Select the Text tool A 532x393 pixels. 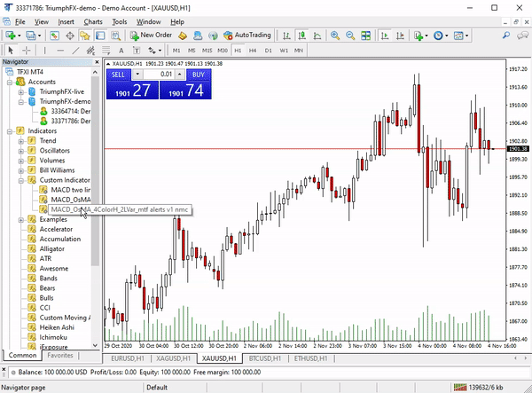tap(121, 51)
